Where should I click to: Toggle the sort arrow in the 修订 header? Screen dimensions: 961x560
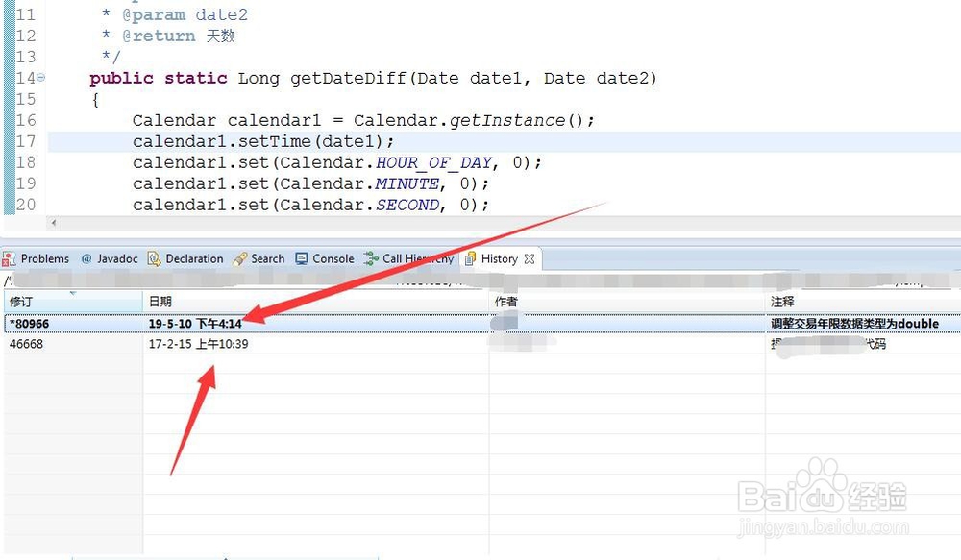tap(73, 294)
